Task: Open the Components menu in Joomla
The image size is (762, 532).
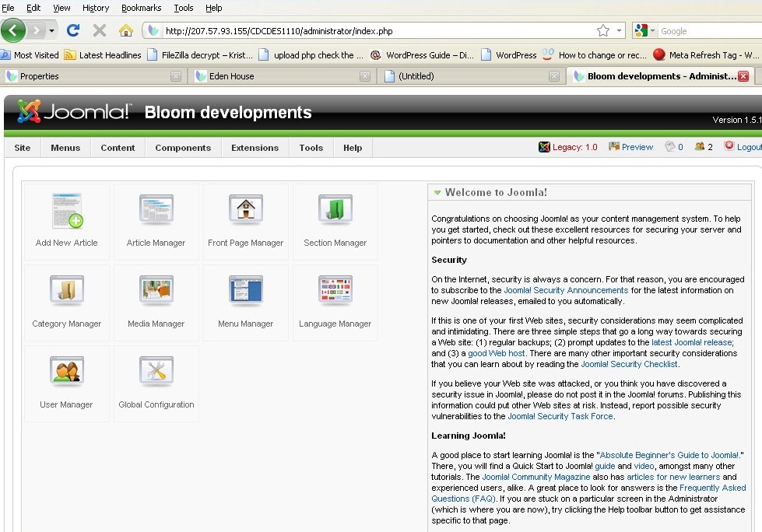Action: click(x=183, y=148)
